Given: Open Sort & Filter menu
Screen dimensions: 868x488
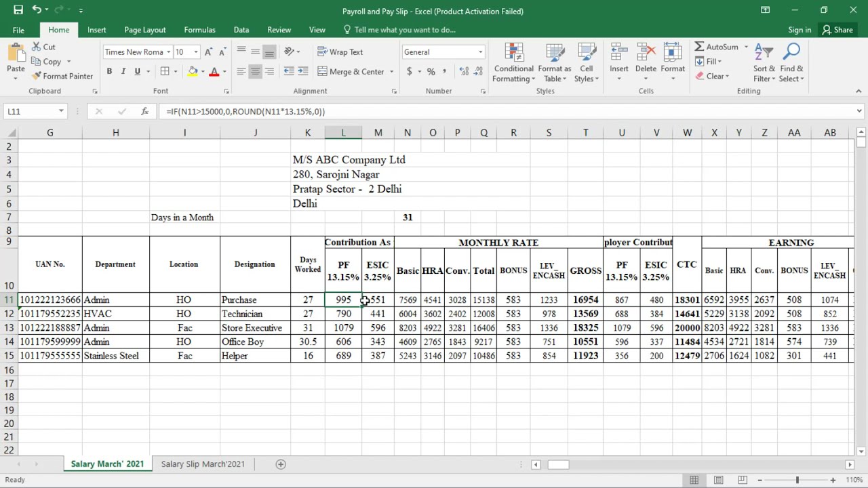Looking at the screenshot, I should [764, 63].
